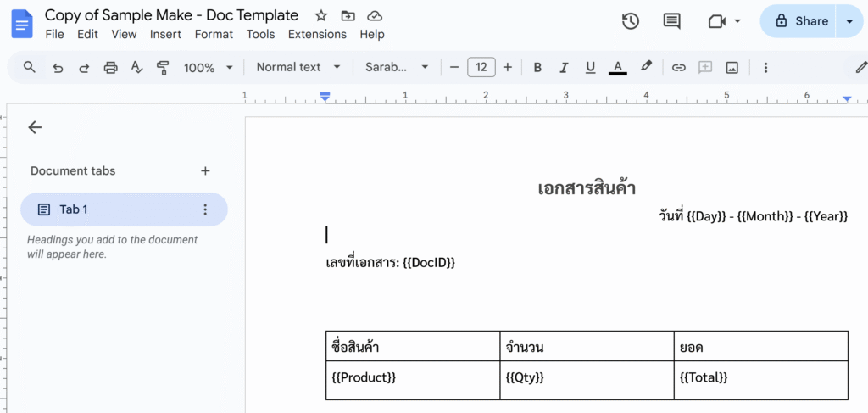The image size is (868, 413).
Task: Open the zoom 100% dropdown
Action: coord(209,68)
